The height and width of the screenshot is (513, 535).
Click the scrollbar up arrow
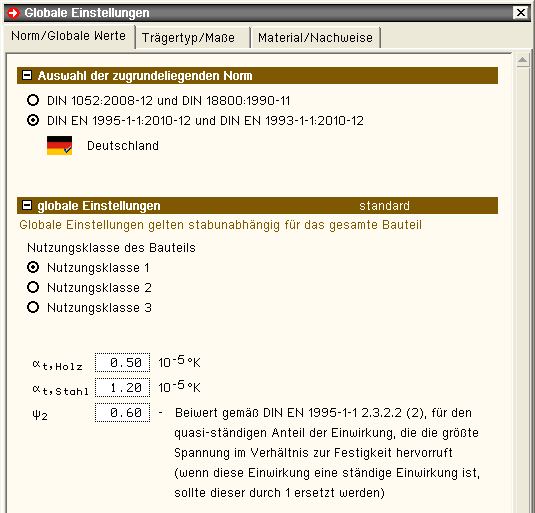pyautogui.click(x=522, y=60)
